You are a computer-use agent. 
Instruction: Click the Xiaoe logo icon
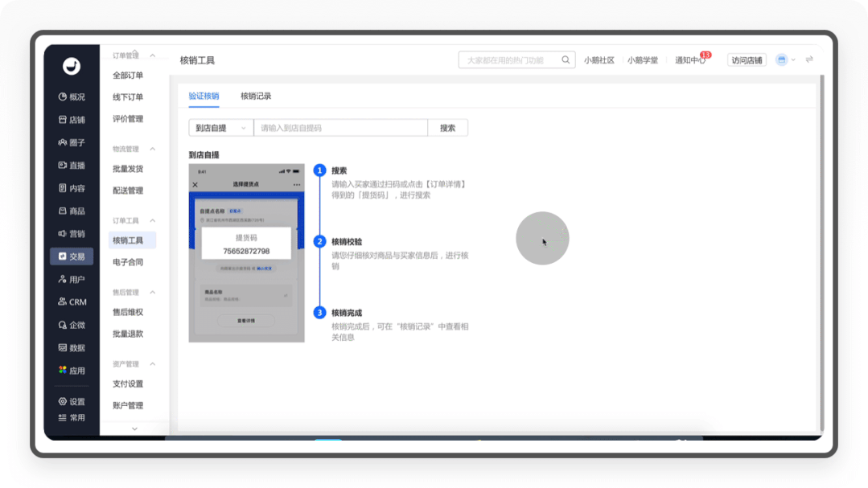pos(71,66)
